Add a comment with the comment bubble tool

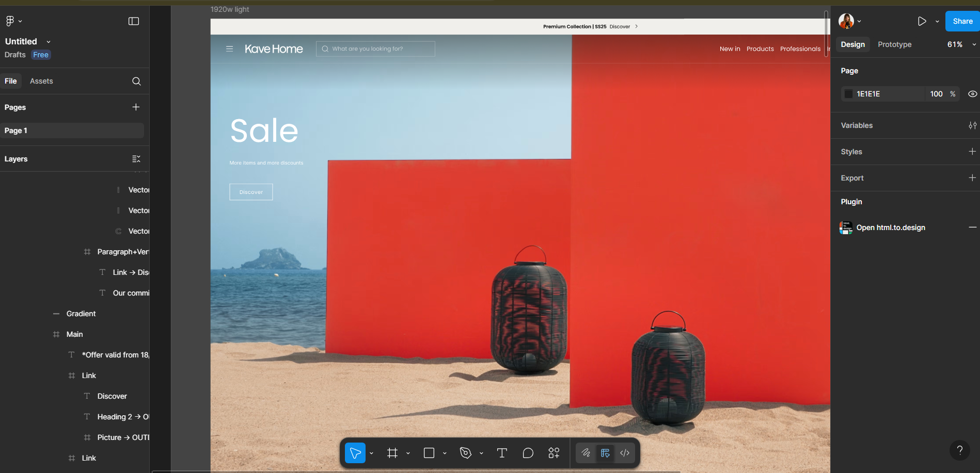pos(528,453)
